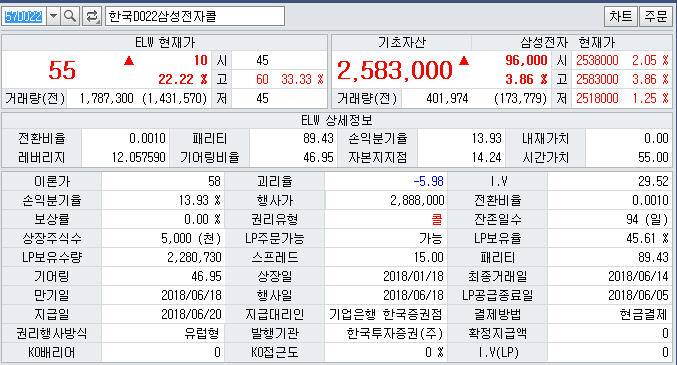Click the swap arrows refresh icon
Image resolution: width=677 pixels, height=365 pixels.
(x=91, y=16)
